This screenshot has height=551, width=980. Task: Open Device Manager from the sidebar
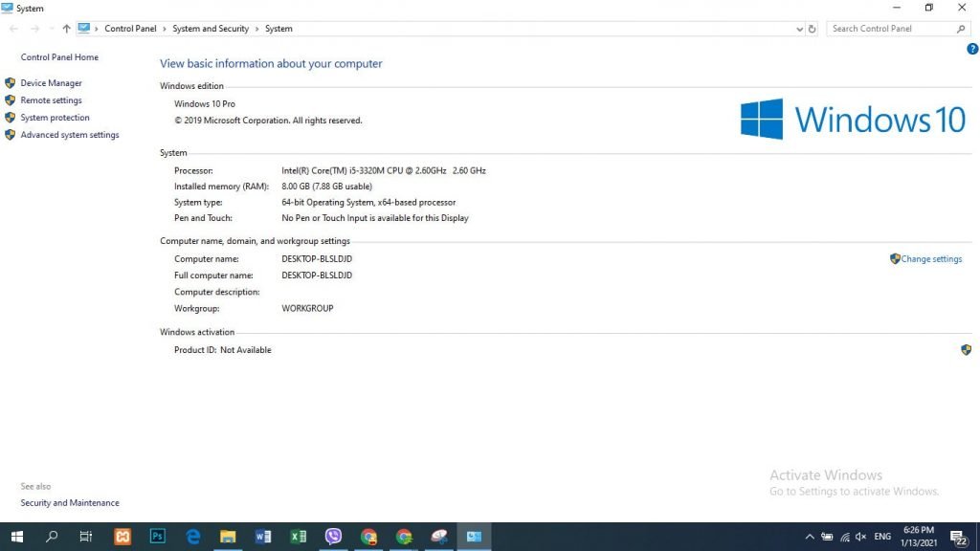(51, 83)
